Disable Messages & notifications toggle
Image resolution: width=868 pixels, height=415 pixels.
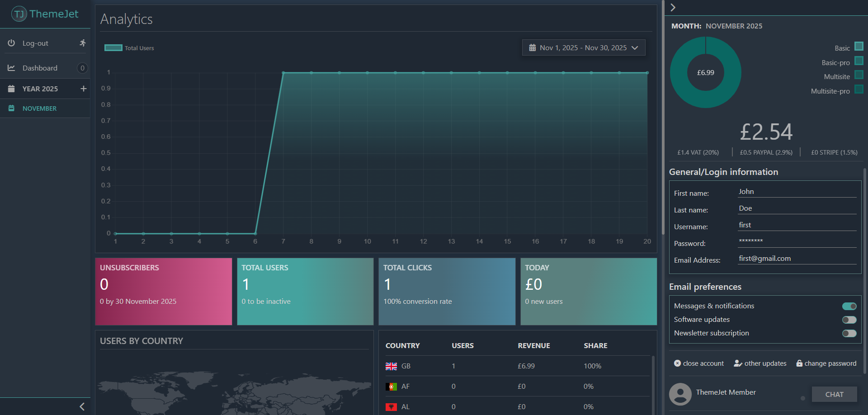849,306
